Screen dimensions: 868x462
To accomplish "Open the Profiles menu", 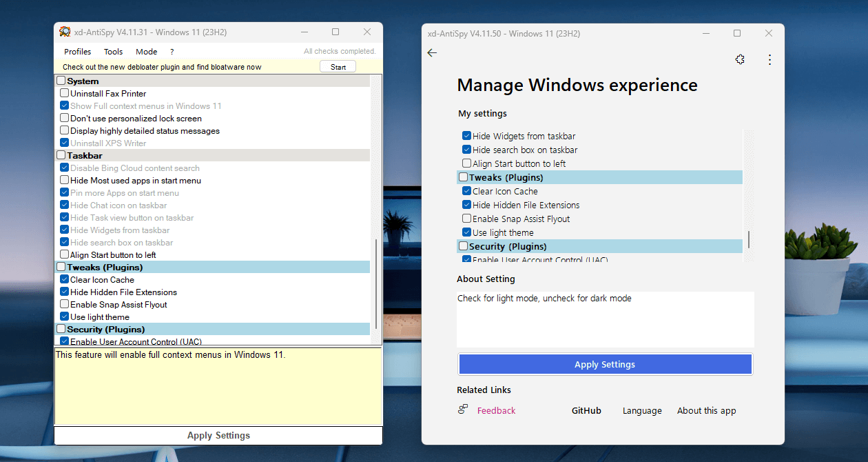I will [x=78, y=52].
